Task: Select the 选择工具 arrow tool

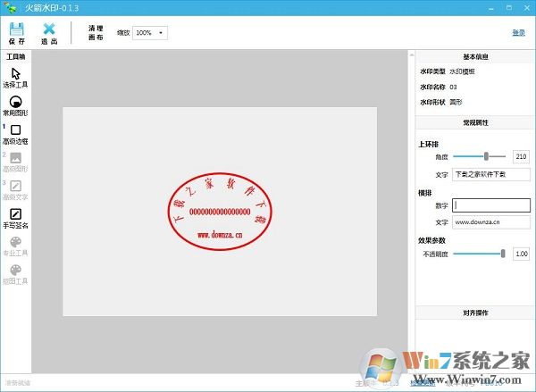Action: click(15, 78)
